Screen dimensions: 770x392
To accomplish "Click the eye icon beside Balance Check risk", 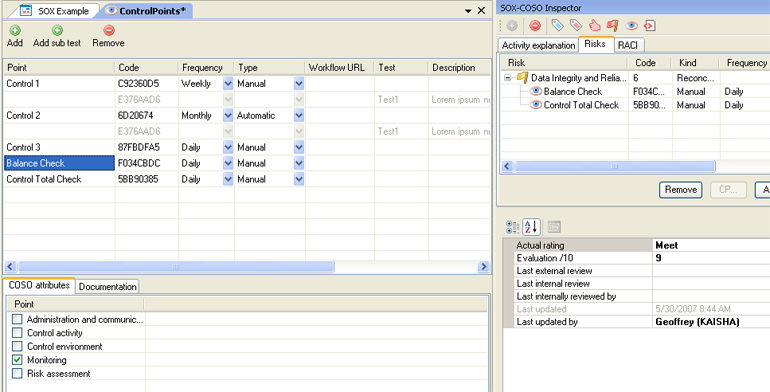I will [536, 91].
